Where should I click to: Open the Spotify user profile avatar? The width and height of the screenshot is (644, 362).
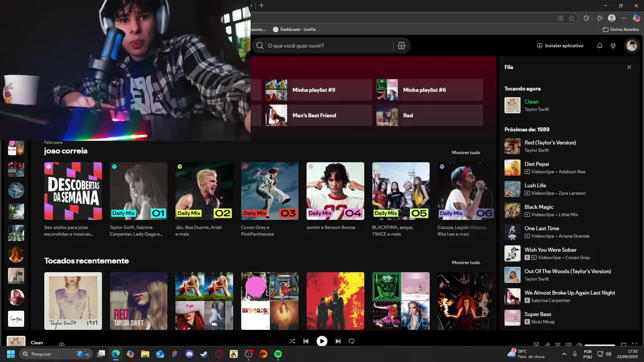point(631,46)
